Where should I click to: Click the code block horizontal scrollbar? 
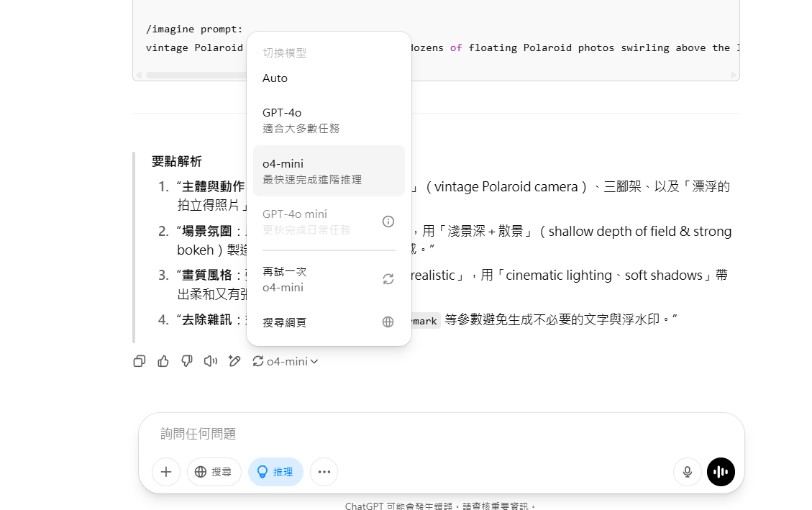(196, 75)
